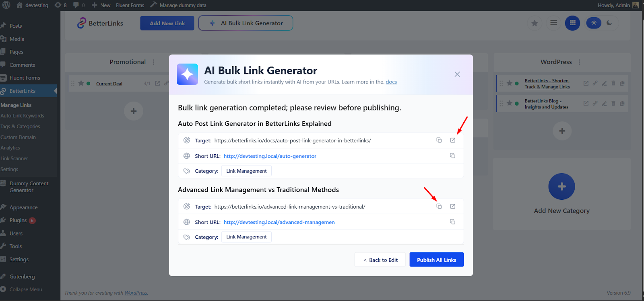
Task: Open BetterLinks - Shorten, Track & Manage Links
Action: point(547,84)
